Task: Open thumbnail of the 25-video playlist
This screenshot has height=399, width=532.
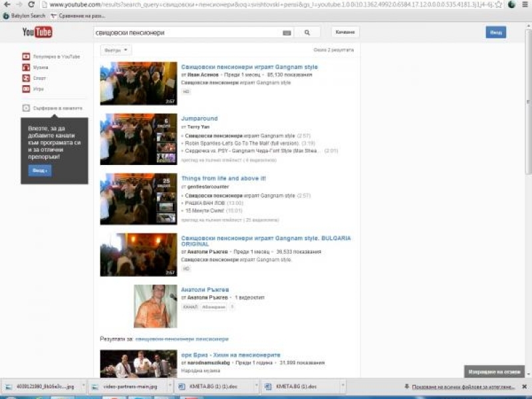Action: point(138,199)
